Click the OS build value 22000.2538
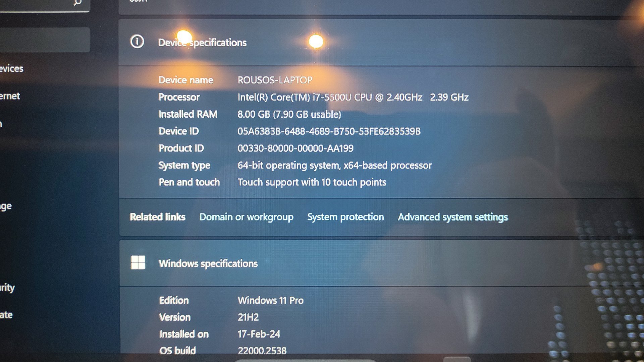 pyautogui.click(x=262, y=351)
